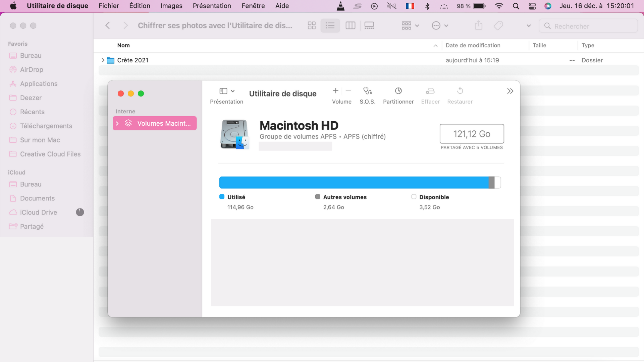The image size is (644, 362).
Task: Open Control Center in menu bar
Action: (x=532, y=6)
